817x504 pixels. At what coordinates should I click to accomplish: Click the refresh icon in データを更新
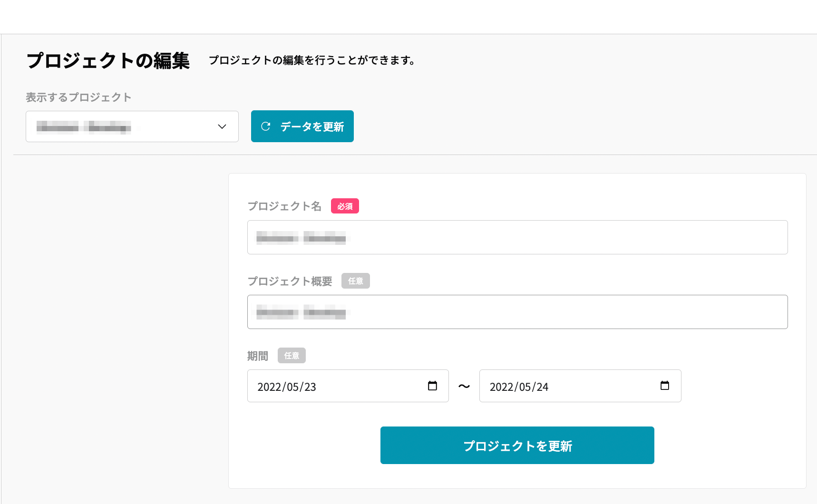266,126
